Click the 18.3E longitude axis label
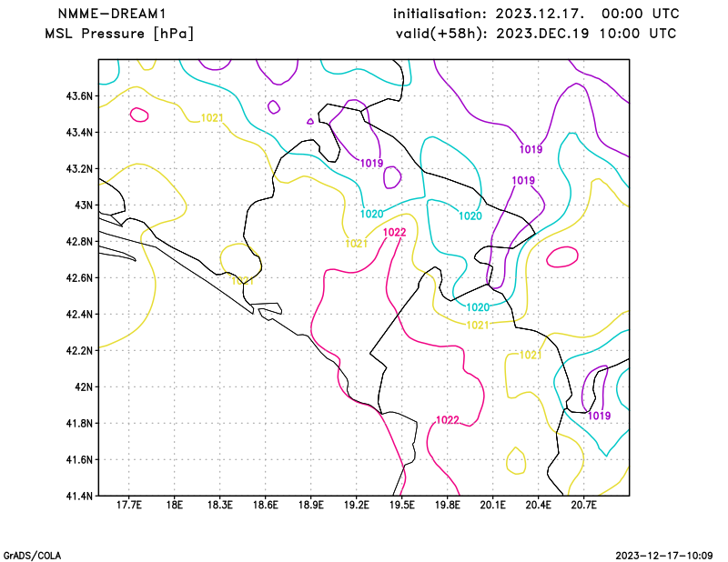This screenshot has width=728, height=562. pyautogui.click(x=219, y=505)
